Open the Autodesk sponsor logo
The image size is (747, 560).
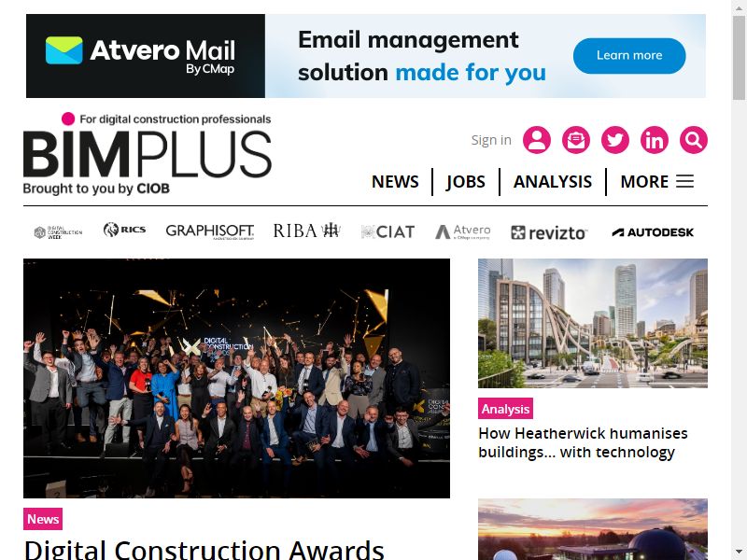click(x=653, y=232)
